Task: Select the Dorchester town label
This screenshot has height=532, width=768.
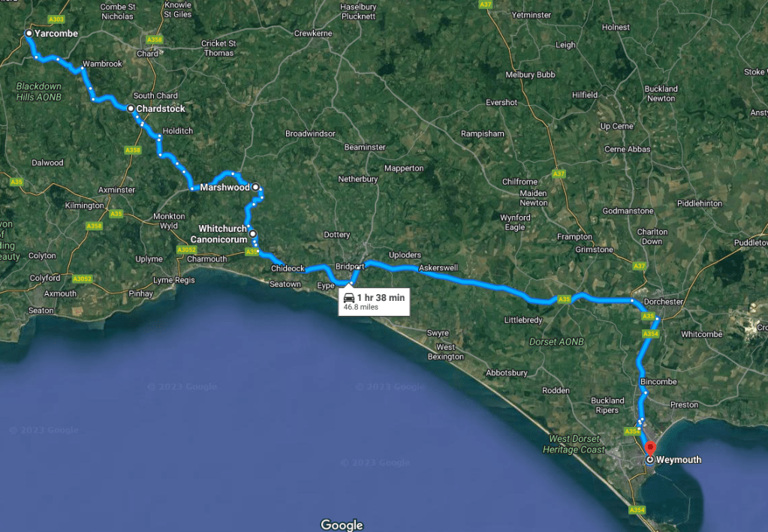Action: pos(663,302)
